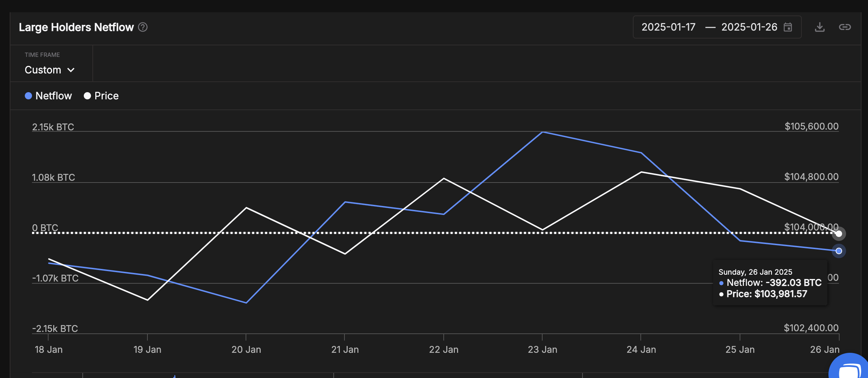Click the 22 Jan x-axis label
Viewport: 868px width, 378px height.
click(x=444, y=350)
